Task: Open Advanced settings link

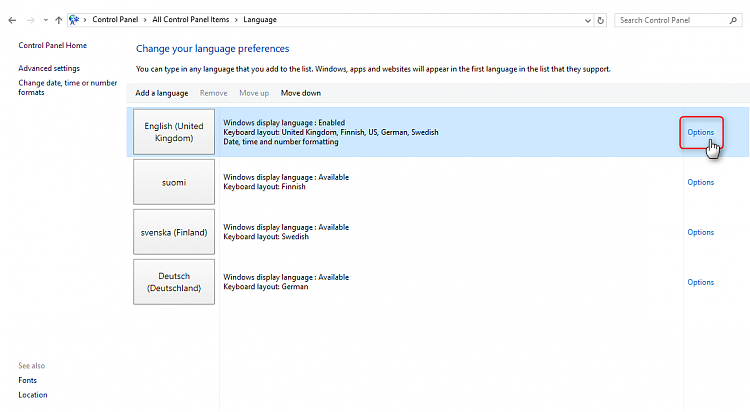Action: 49,68
